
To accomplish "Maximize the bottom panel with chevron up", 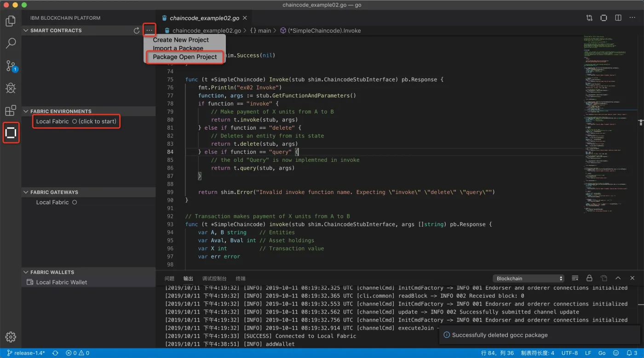I will point(618,278).
